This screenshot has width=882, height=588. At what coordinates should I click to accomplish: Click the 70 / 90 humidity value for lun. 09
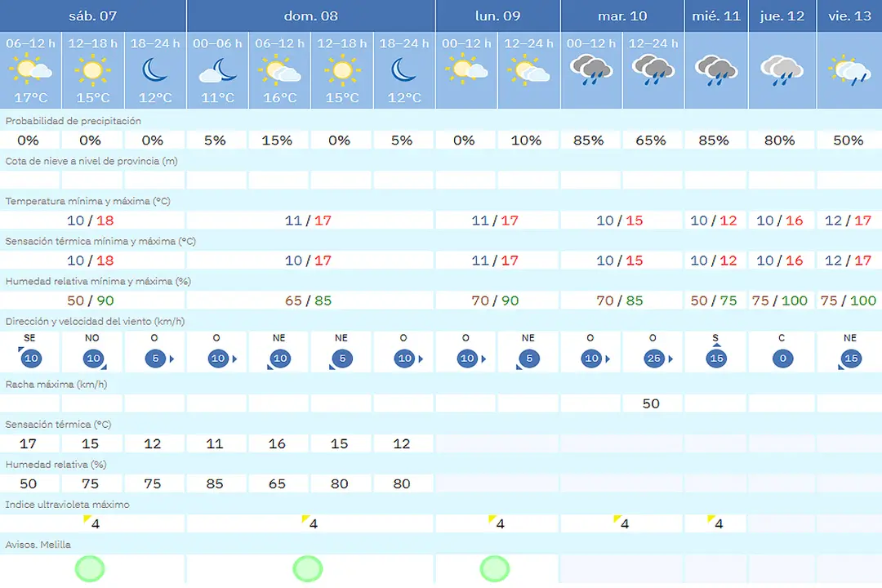[x=495, y=301]
